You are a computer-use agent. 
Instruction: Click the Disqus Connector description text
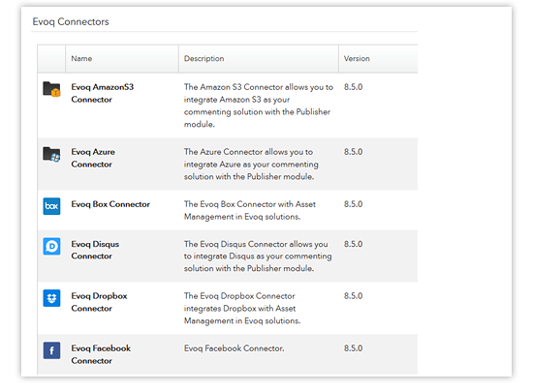(258, 256)
